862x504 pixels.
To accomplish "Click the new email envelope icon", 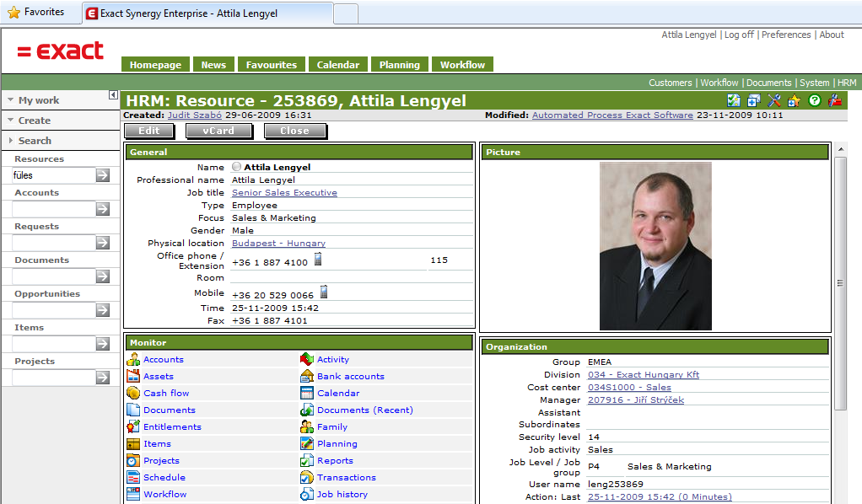I will pyautogui.click(x=754, y=100).
